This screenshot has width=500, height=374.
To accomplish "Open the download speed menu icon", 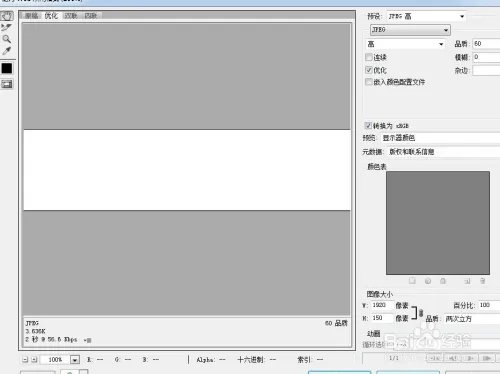I will click(x=88, y=340).
